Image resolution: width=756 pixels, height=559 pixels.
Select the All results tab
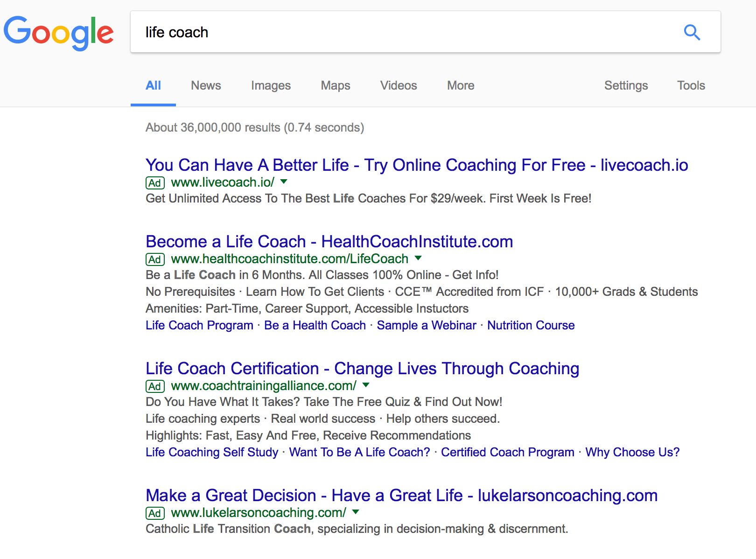153,85
